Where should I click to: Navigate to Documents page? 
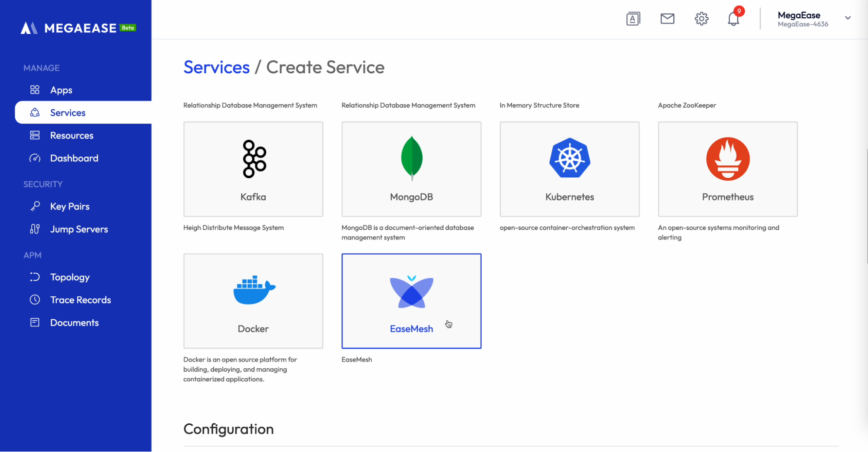(x=74, y=323)
